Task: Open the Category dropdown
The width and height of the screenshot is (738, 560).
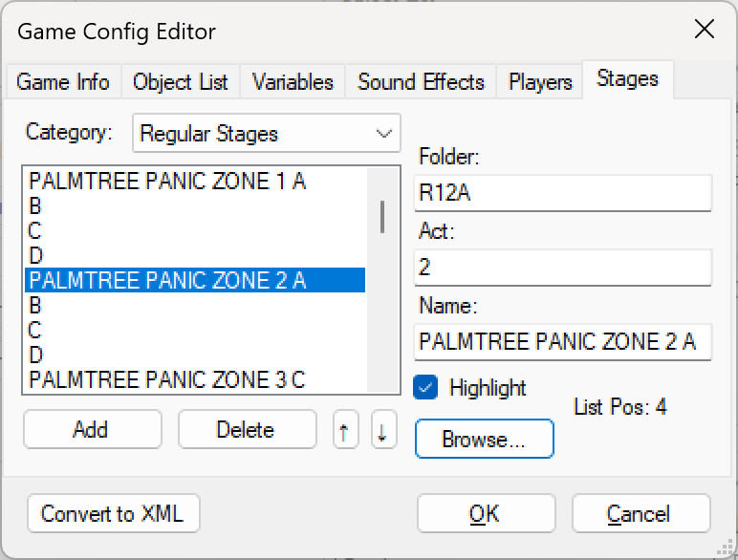Action: tap(266, 134)
